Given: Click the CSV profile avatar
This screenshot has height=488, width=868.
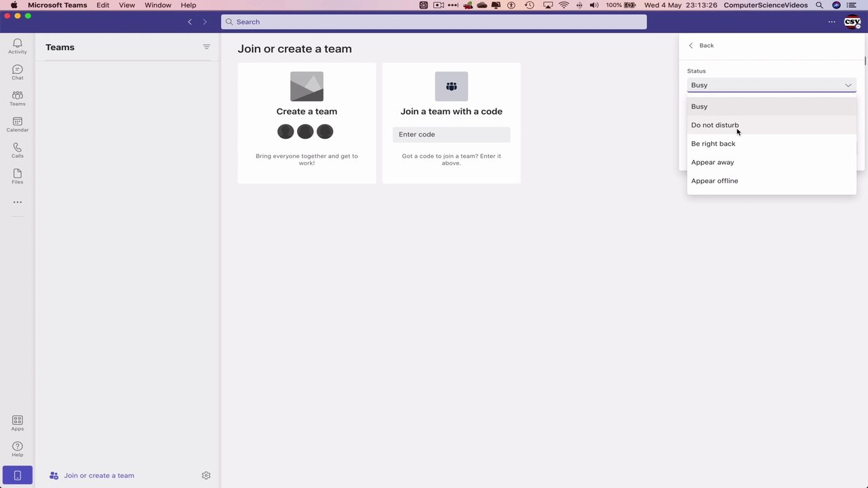Looking at the screenshot, I should (852, 22).
